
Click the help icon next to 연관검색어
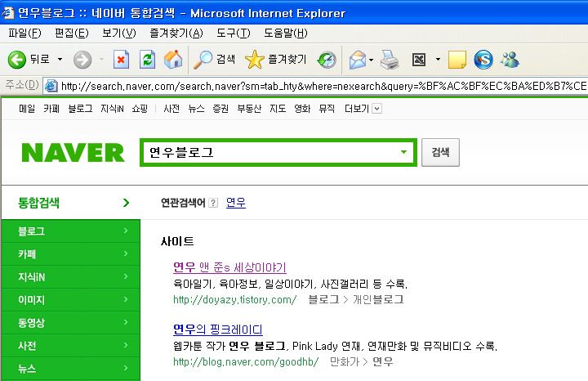tap(213, 203)
